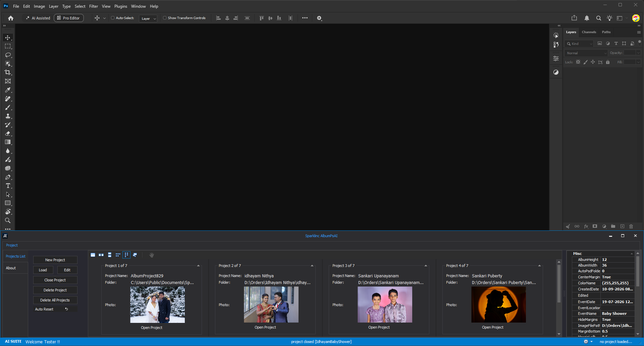Image resolution: width=644 pixels, height=346 pixels.
Task: Click the Load button
Action: tap(43, 270)
